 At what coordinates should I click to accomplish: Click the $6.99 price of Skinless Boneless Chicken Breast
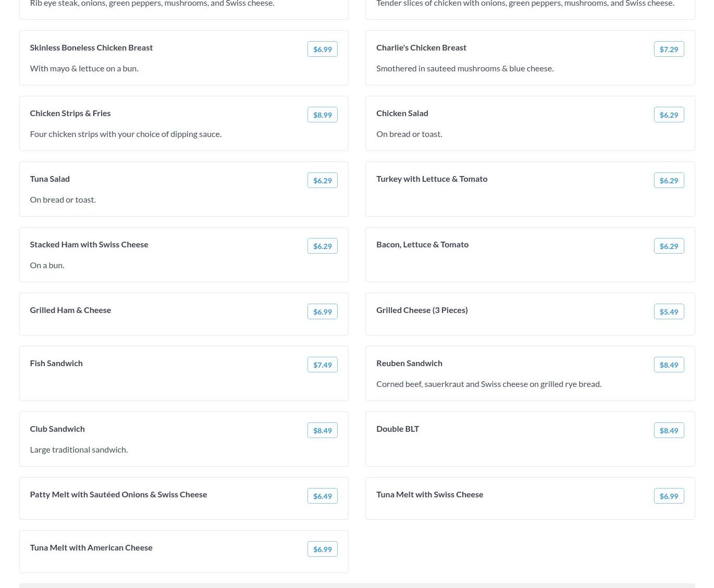point(322,49)
